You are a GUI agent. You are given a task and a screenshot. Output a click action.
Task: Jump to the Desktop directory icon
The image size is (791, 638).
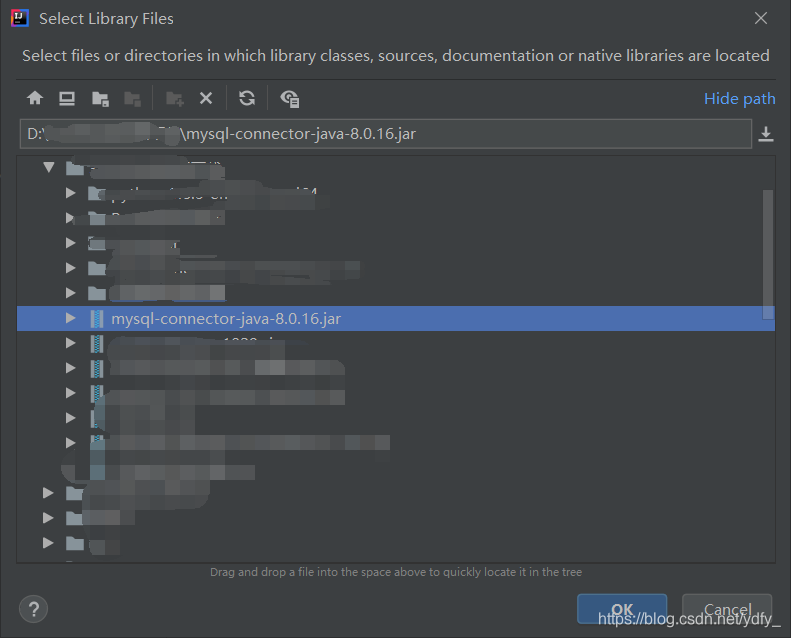pyautogui.click(x=67, y=98)
